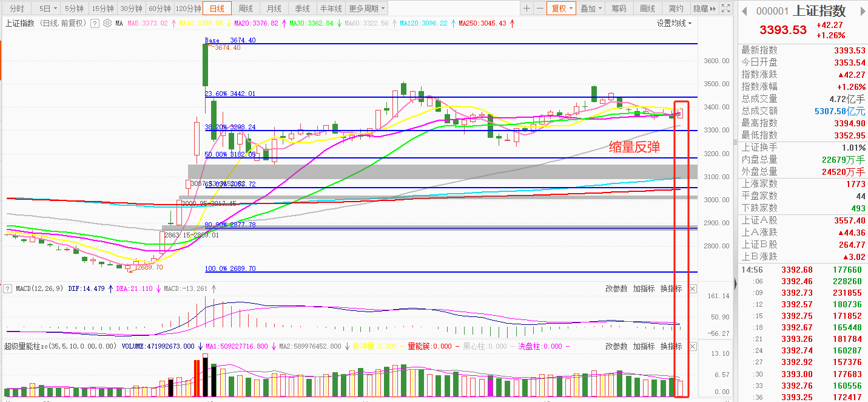
Task: Click 加指标 in MACD panel
Action: tap(644, 288)
